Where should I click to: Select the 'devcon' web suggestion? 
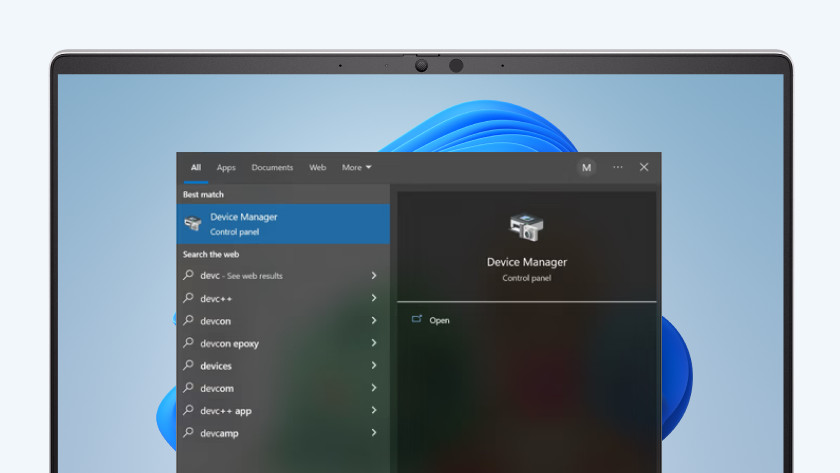(x=283, y=321)
